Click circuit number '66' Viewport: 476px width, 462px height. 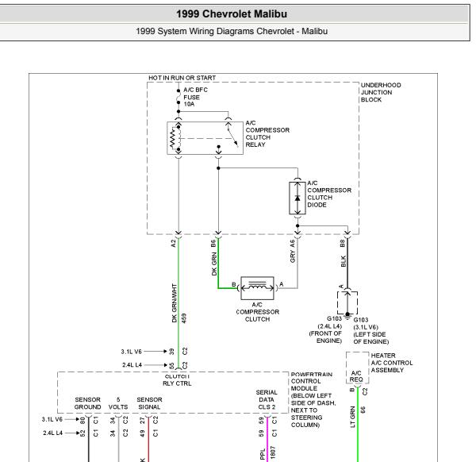tap(363, 410)
